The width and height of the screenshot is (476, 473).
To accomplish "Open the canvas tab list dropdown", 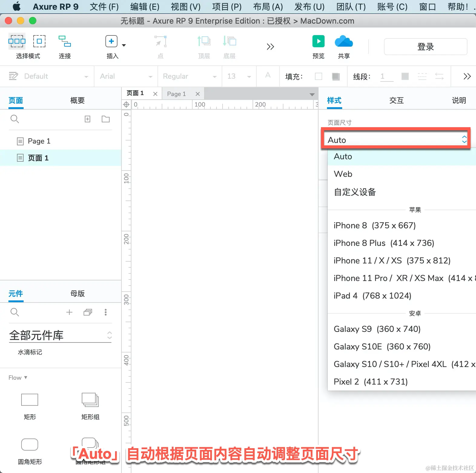I will click(x=312, y=95).
